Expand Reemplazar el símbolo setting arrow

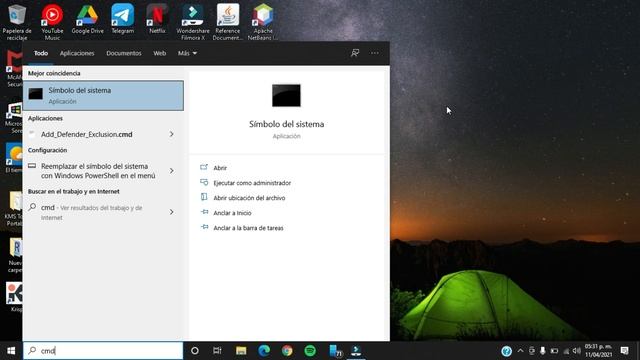tap(172, 171)
